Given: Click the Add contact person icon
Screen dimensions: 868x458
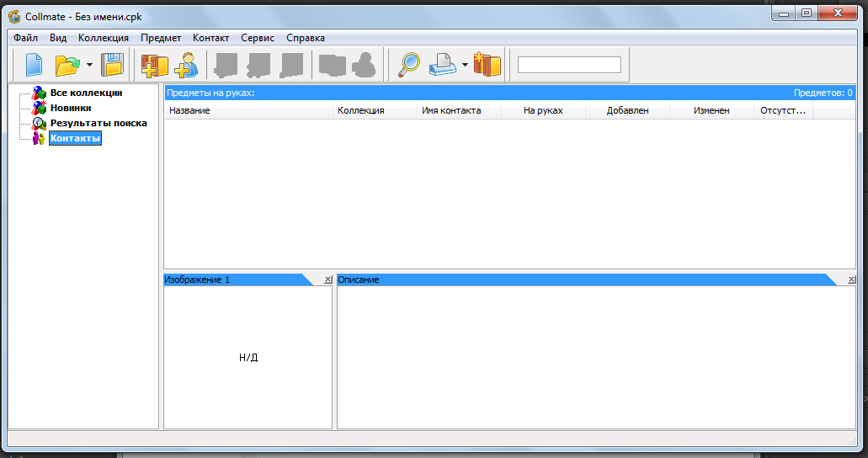Looking at the screenshot, I should pyautogui.click(x=187, y=65).
